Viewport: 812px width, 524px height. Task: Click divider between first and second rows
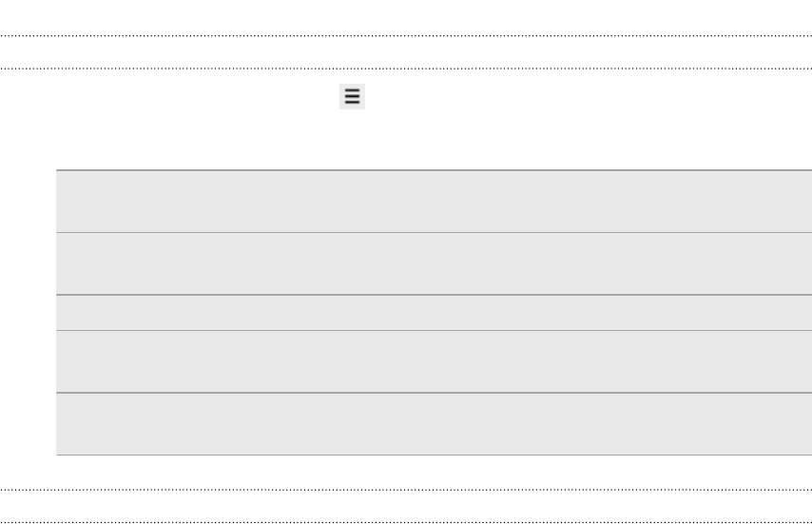click(434, 232)
